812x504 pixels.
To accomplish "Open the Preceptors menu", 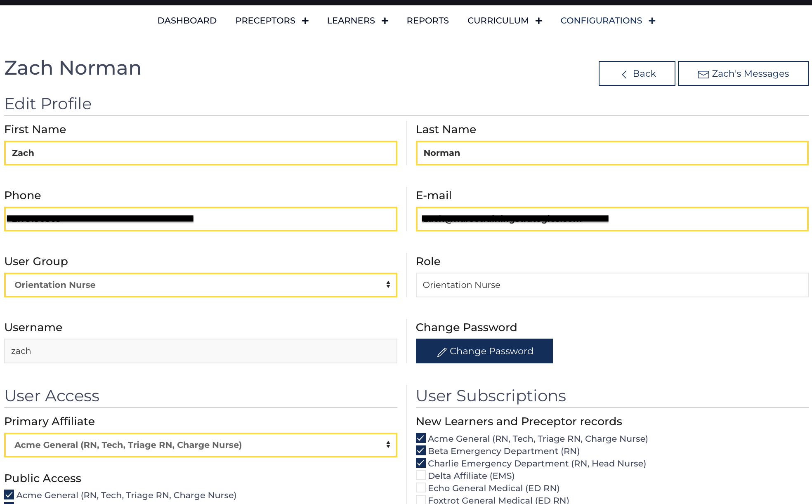I will 265,21.
